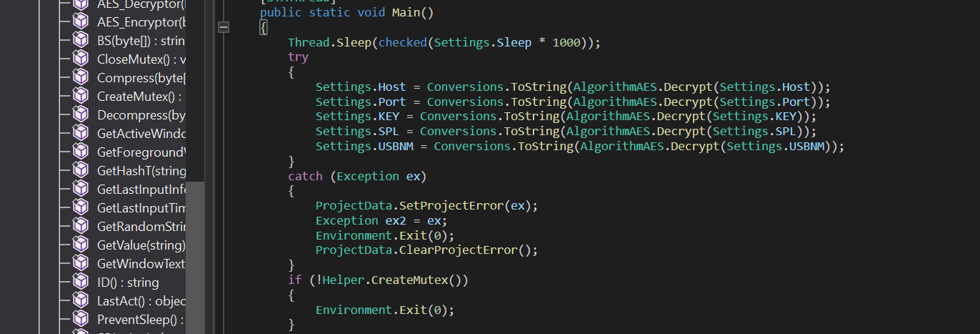Open GetLastInputInfo in the tree

141,190
